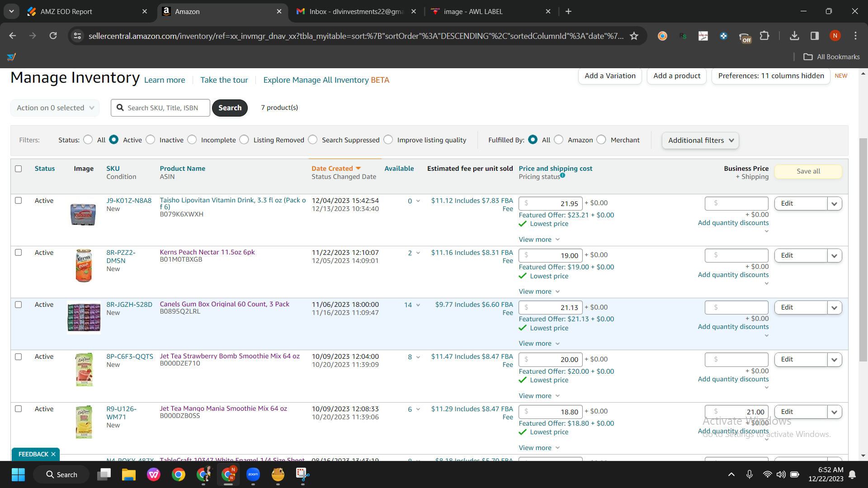Check the Jet Tea Strawberry Bomb row
This screenshot has height=488, width=868.
click(x=19, y=357)
